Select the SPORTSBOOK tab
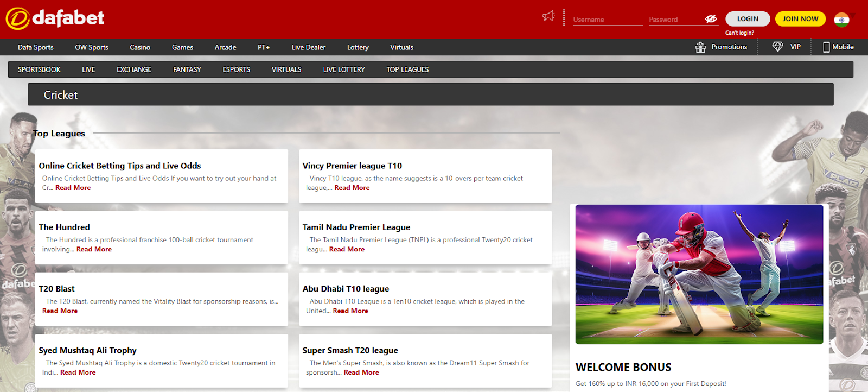 (x=39, y=69)
